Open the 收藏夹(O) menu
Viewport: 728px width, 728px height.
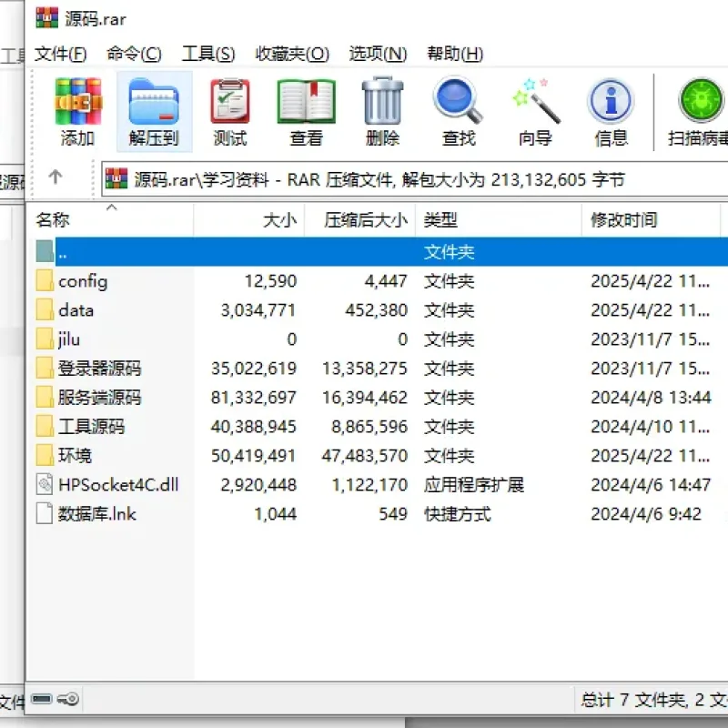(x=292, y=54)
